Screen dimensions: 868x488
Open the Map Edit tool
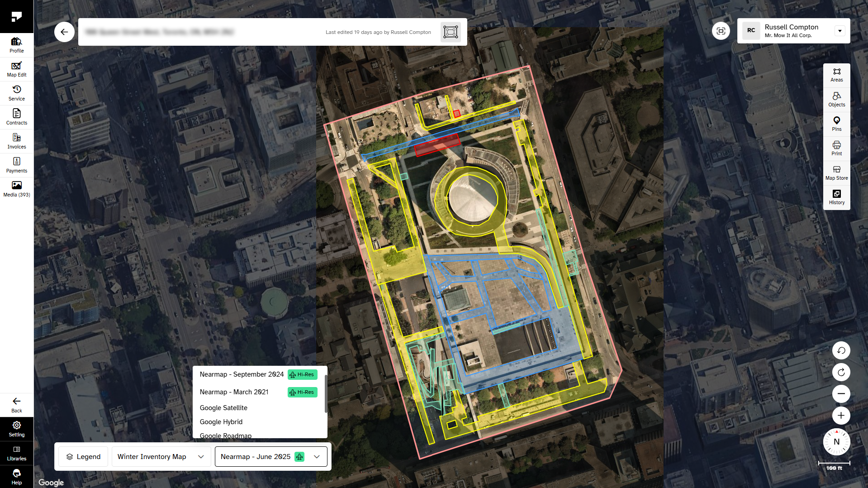click(17, 69)
